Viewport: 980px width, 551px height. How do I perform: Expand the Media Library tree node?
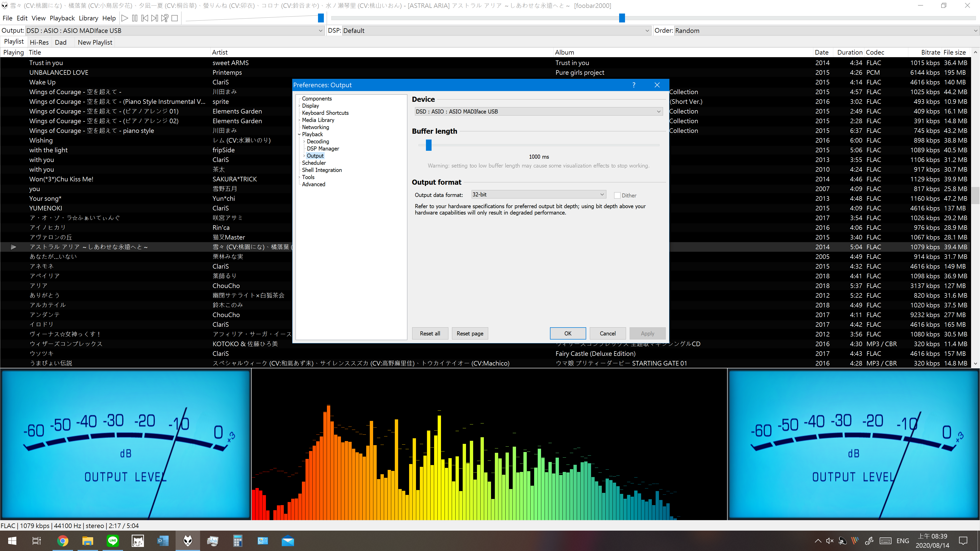[x=299, y=120]
